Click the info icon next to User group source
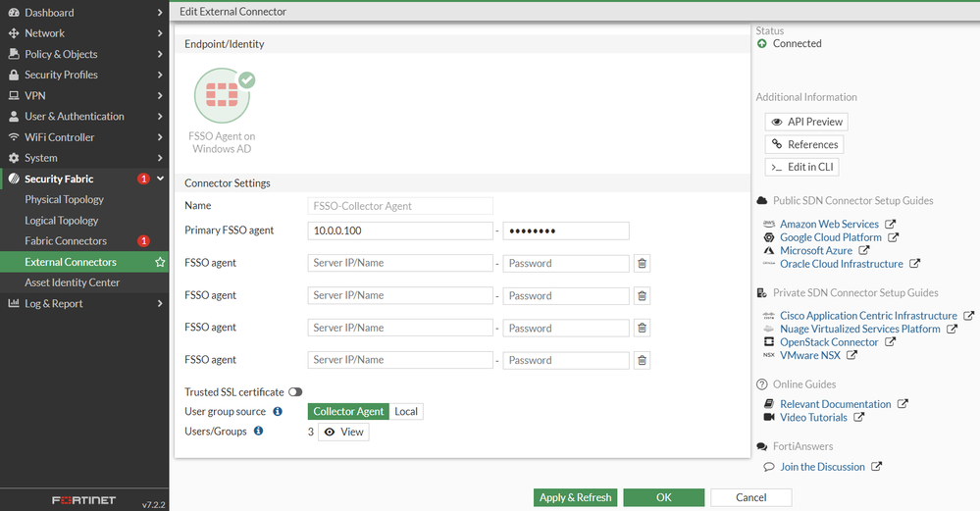The height and width of the screenshot is (511, 980). click(x=278, y=411)
